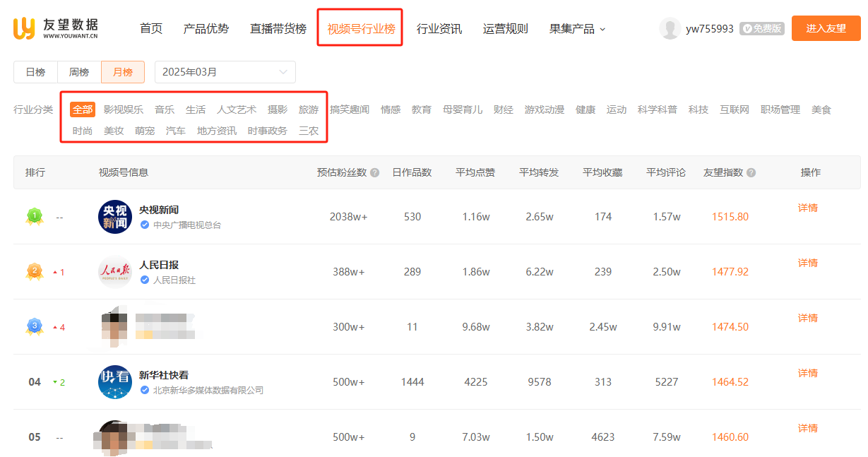Filter by 情感 category
The image size is (868, 457).
point(391,109)
